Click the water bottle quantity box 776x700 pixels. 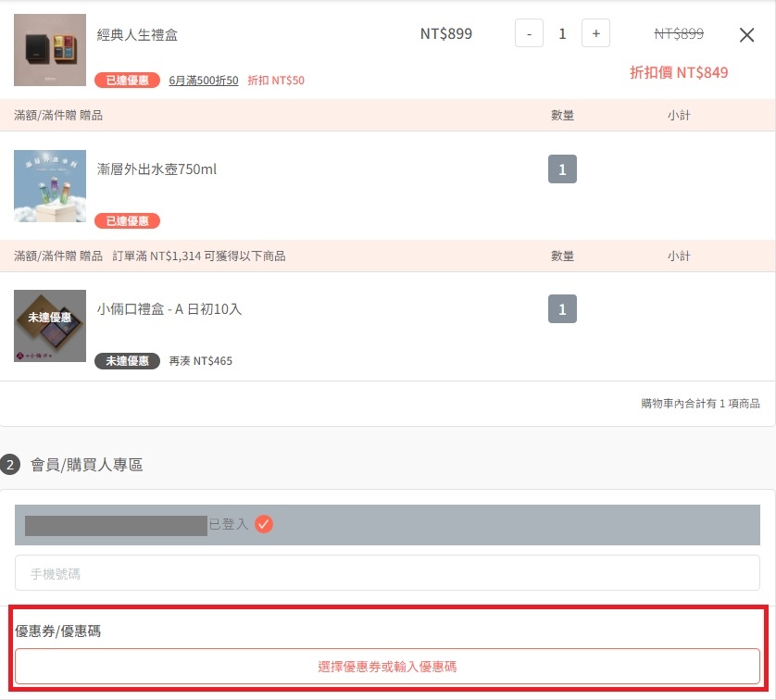click(x=562, y=169)
